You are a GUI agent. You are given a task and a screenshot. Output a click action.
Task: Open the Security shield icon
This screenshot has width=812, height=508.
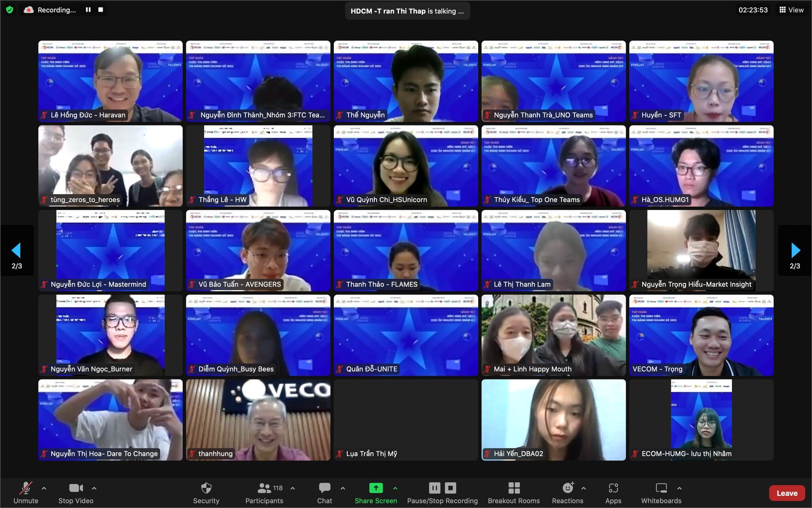(x=206, y=488)
